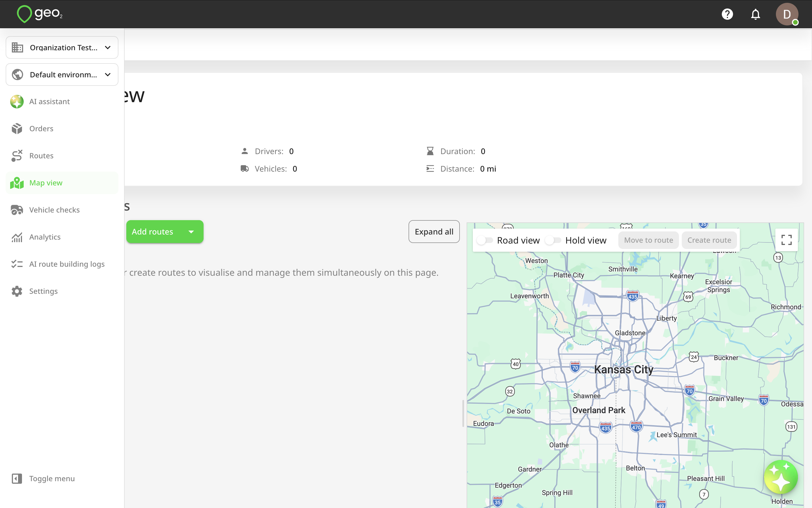Click the Expand all button

point(434,231)
